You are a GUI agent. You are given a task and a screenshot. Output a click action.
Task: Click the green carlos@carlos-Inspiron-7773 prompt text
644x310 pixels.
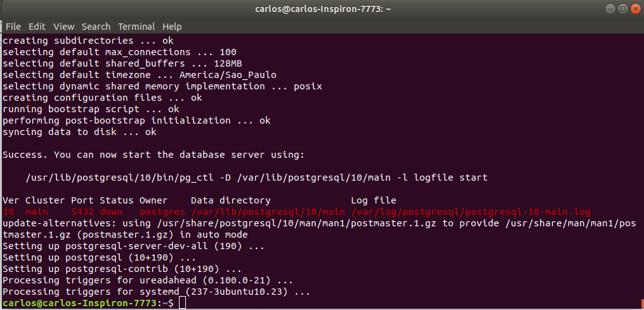click(x=79, y=303)
